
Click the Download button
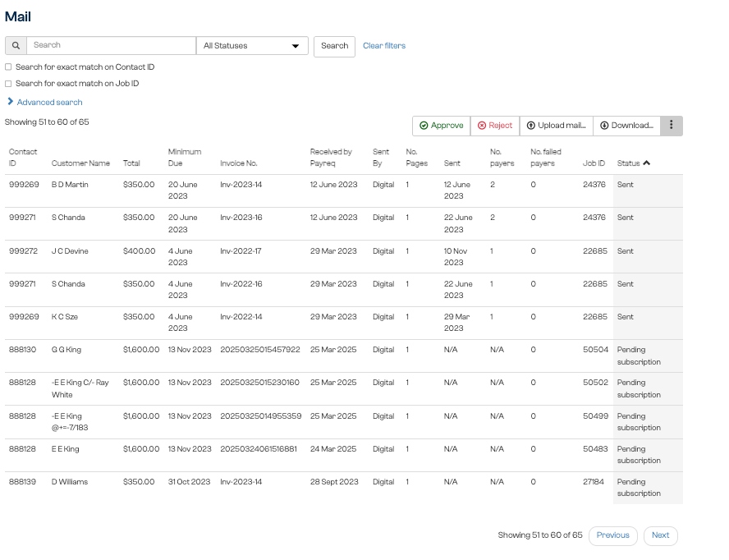pyautogui.click(x=626, y=126)
